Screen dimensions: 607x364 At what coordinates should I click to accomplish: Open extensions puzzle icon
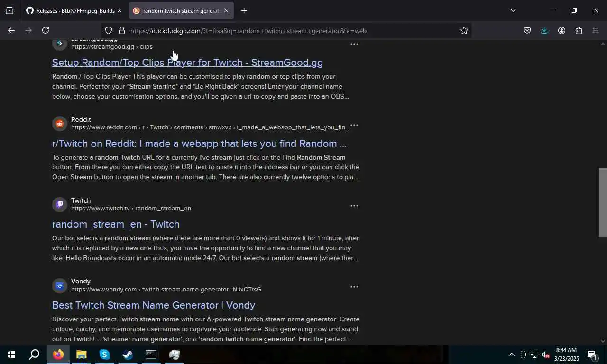579,31
